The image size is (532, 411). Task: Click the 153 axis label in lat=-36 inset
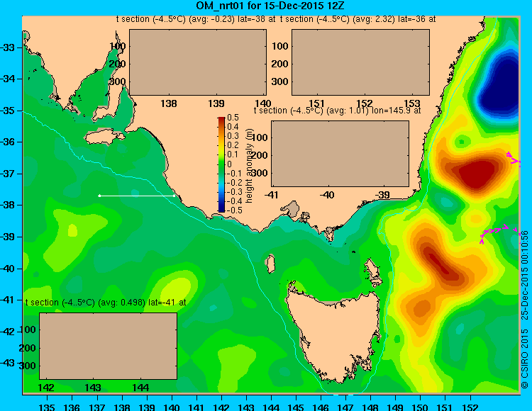point(412,103)
